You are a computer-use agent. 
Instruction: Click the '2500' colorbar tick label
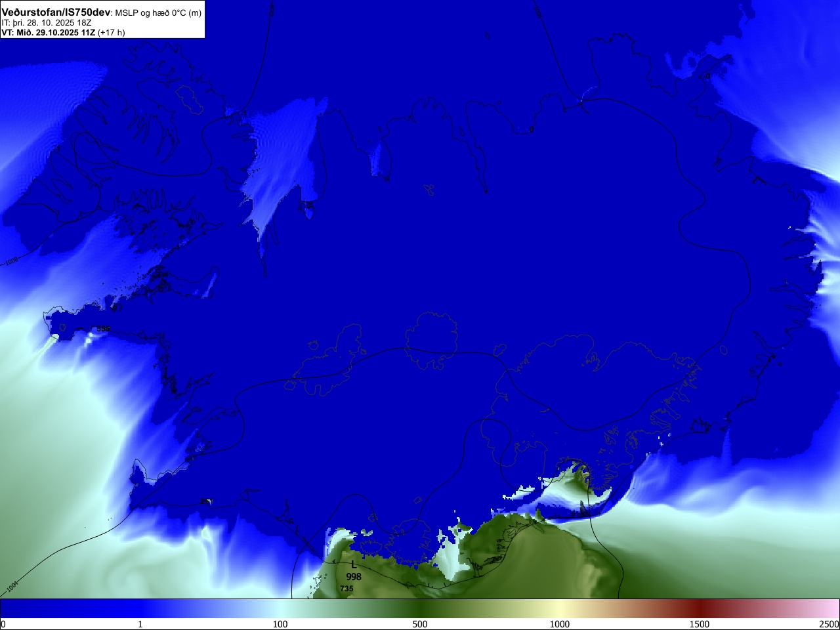click(x=829, y=624)
